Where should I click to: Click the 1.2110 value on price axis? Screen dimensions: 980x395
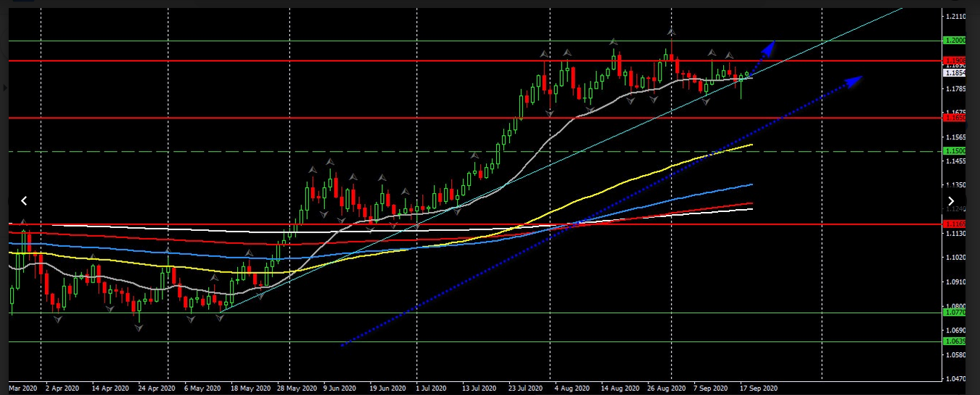955,17
